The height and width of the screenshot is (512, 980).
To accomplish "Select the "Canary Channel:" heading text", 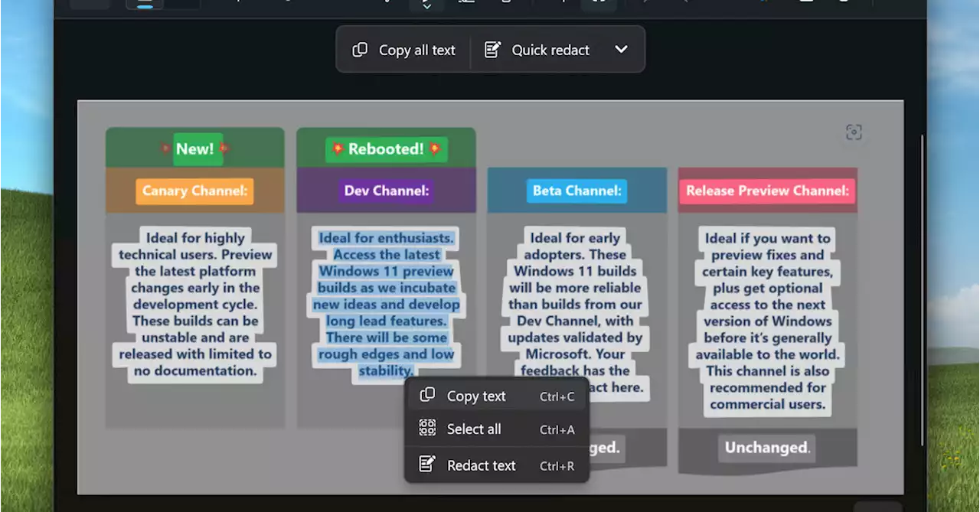I will pyautogui.click(x=194, y=191).
